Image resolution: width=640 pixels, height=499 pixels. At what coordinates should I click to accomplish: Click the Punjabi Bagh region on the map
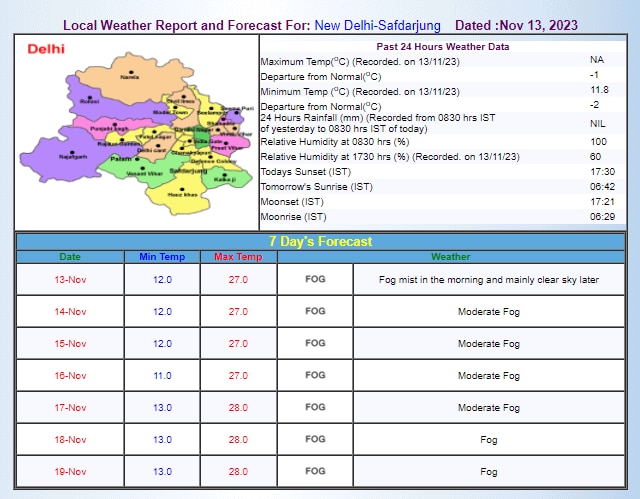[x=110, y=128]
